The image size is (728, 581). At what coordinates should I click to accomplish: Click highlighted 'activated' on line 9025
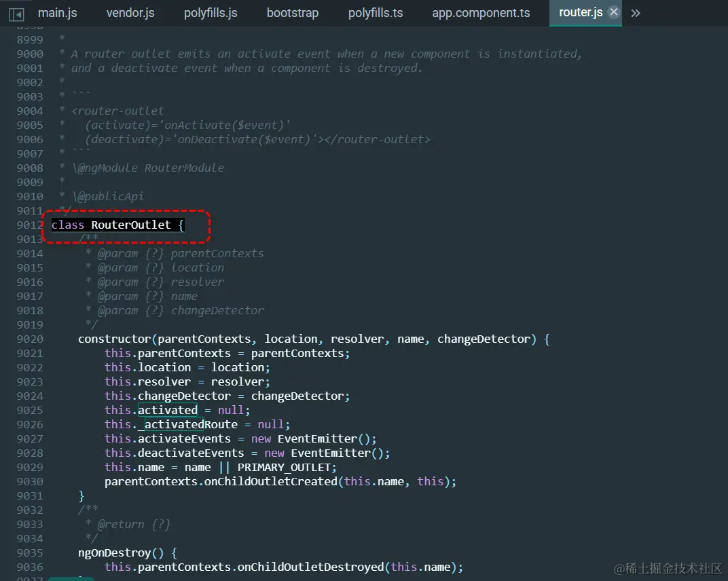168,410
